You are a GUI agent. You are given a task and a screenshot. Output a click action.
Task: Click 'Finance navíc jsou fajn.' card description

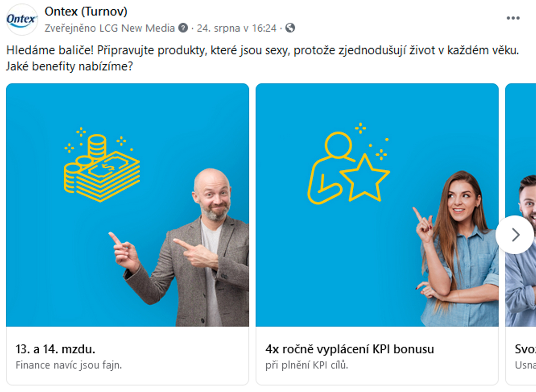pyautogui.click(x=69, y=365)
